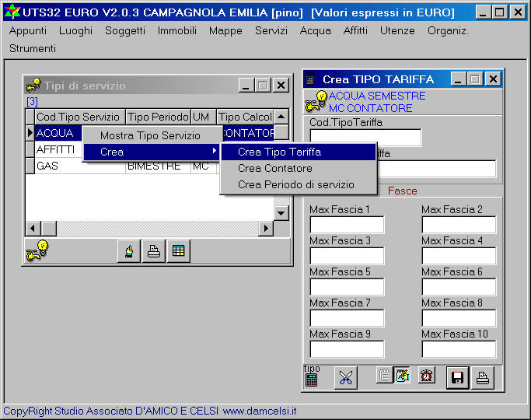Expand the Crea submenu entry
Viewport: 531px width, 420px height.
(152, 152)
